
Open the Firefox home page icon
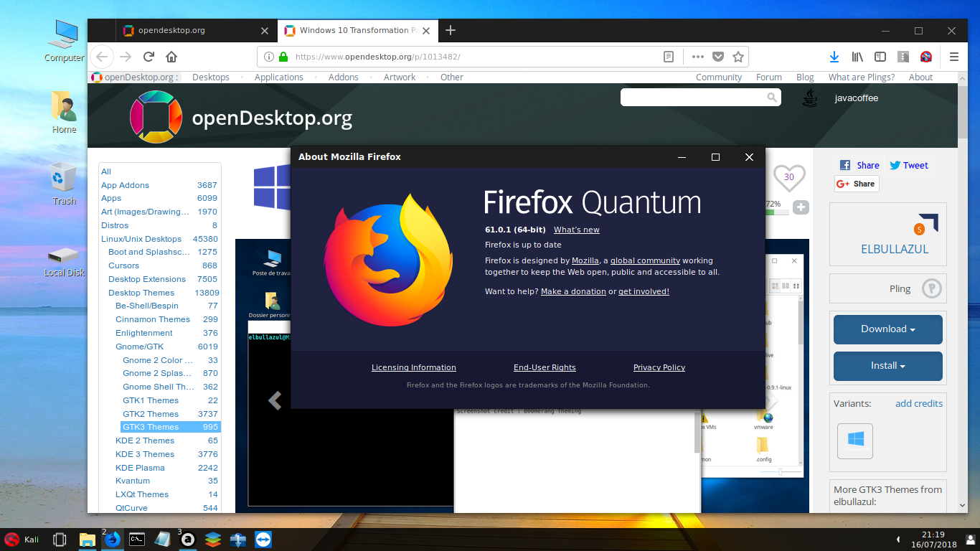[x=171, y=57]
